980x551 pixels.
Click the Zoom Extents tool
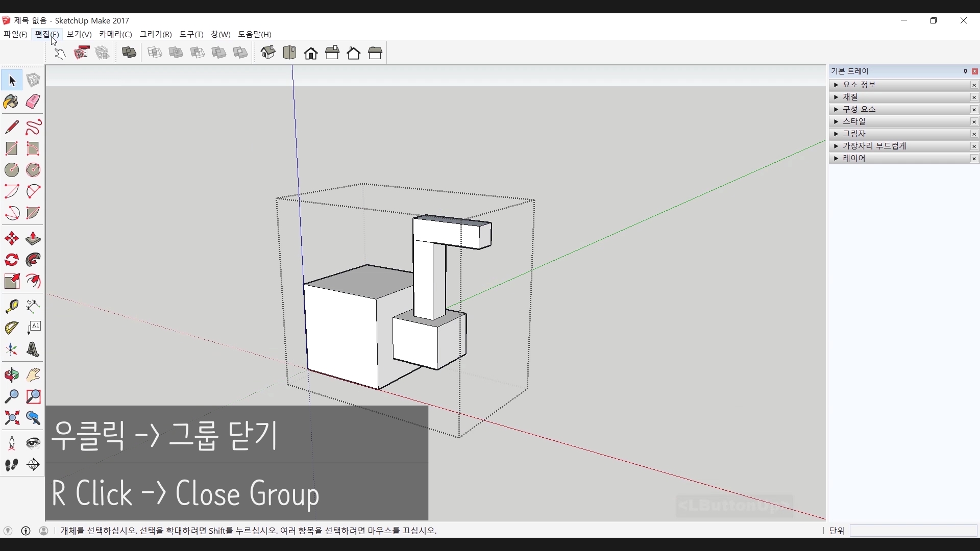point(11,418)
